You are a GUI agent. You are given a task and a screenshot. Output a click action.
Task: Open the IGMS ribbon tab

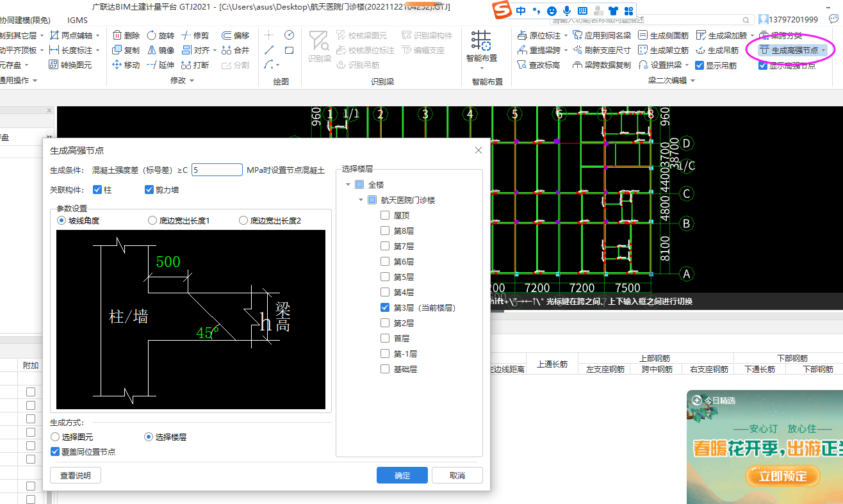(x=78, y=20)
